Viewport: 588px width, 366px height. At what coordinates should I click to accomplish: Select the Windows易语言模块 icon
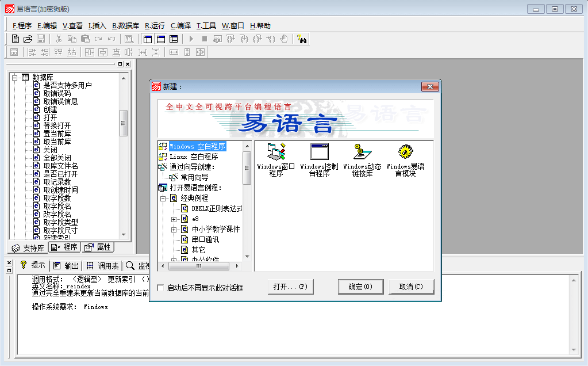(x=405, y=161)
